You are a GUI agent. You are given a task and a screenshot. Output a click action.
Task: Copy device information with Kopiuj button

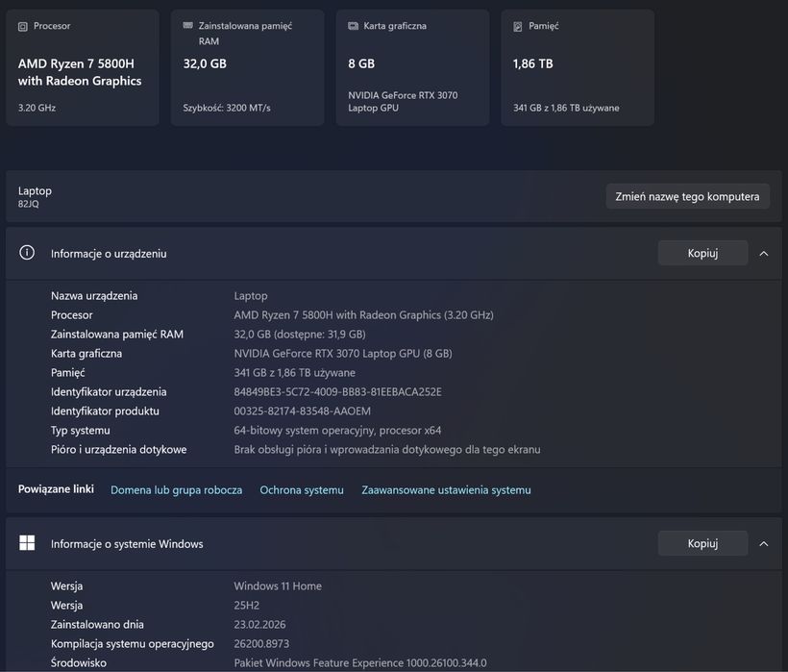pos(702,253)
